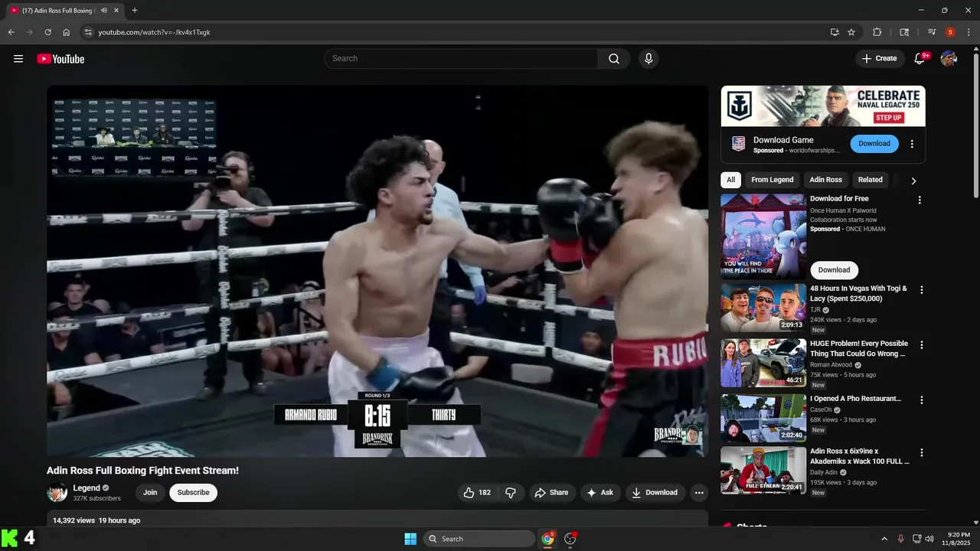
Task: Open options for World of Warships ad
Action: tap(912, 144)
